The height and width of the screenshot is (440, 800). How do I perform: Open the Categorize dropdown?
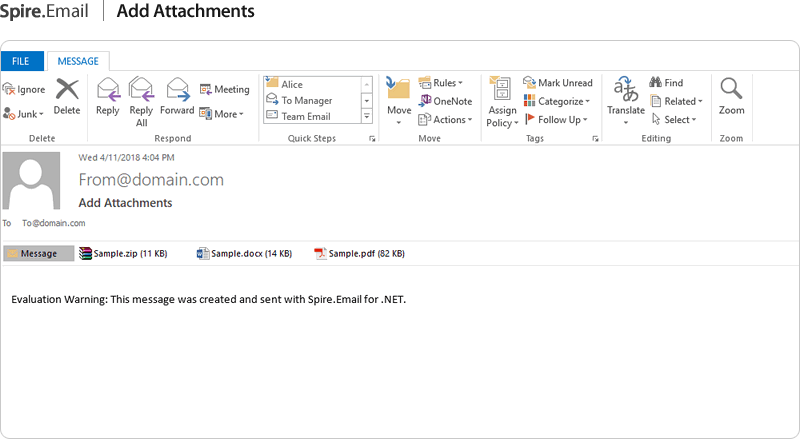[557, 101]
